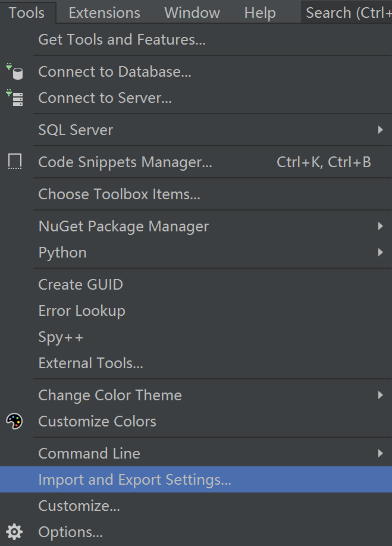Image resolution: width=392 pixels, height=546 pixels.
Task: Expand the Python submenu arrow
Action: coord(381,252)
